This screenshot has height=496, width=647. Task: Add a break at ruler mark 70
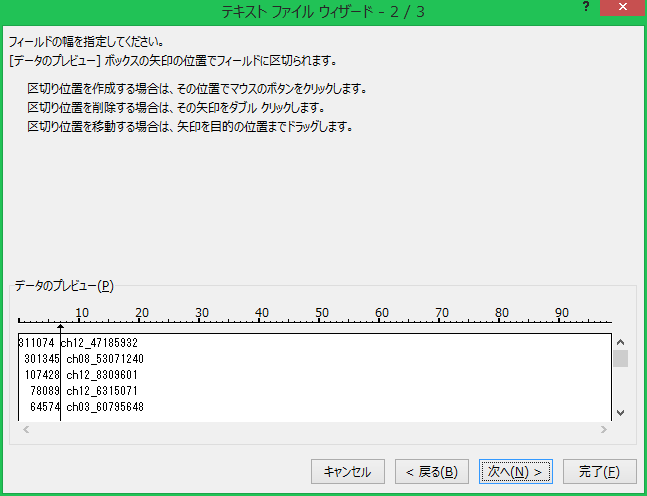pyautogui.click(x=442, y=320)
